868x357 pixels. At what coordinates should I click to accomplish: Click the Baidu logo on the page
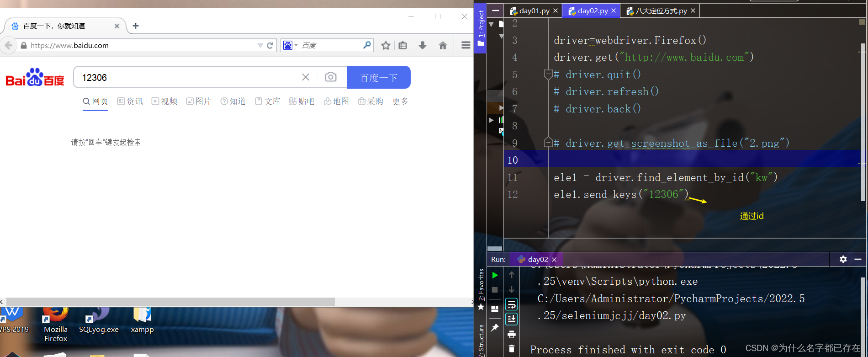point(35,77)
